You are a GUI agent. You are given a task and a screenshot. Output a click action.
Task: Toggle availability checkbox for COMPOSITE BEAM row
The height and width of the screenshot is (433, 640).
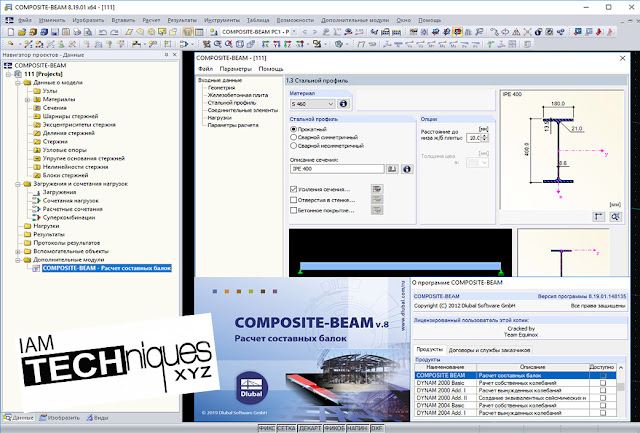(603, 375)
